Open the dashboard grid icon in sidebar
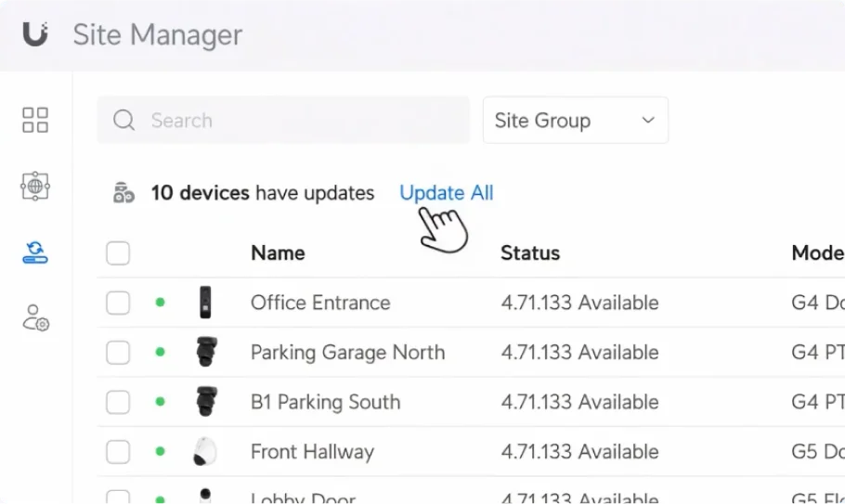This screenshot has width=845, height=504. 35,120
